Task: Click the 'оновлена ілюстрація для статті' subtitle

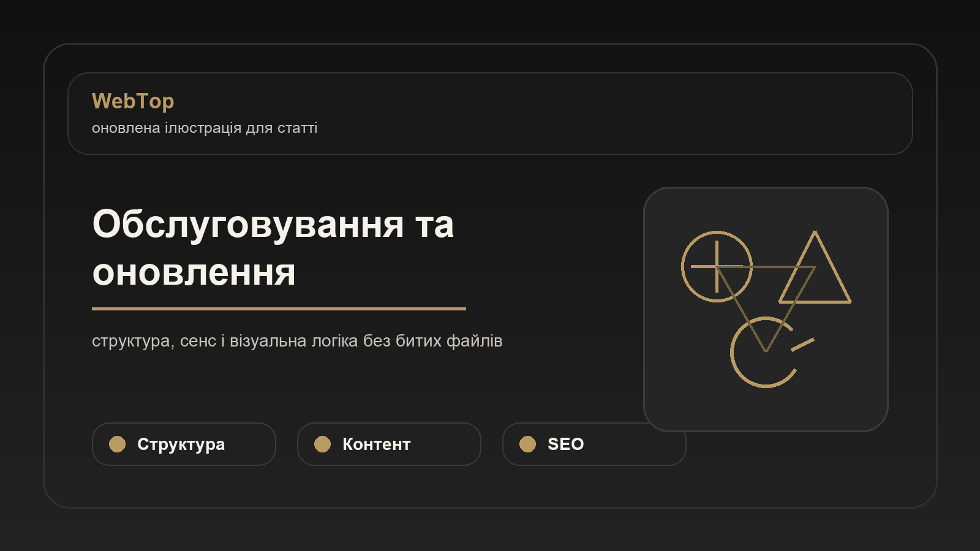Action: [x=205, y=128]
